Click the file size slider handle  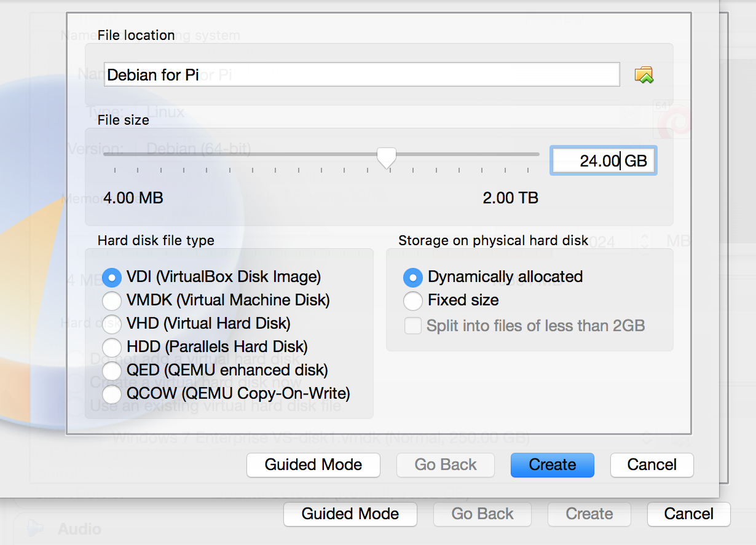pyautogui.click(x=386, y=157)
